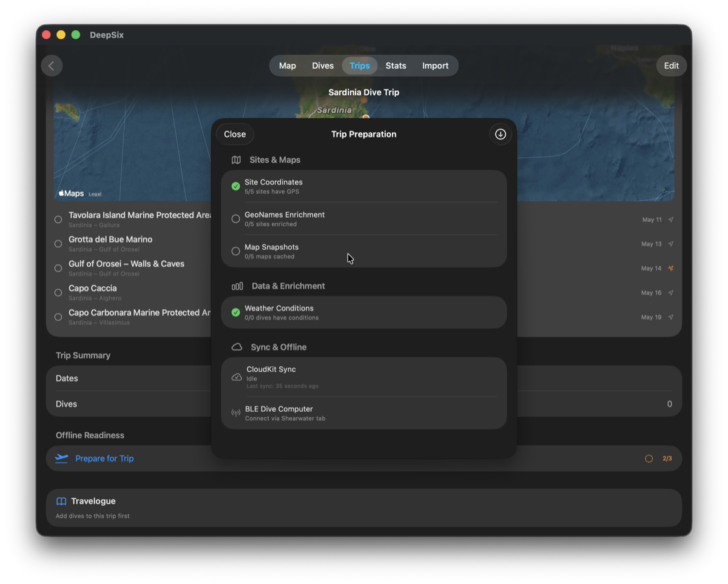
Task: Click orange satellite icon for May 14
Action: pyautogui.click(x=671, y=268)
